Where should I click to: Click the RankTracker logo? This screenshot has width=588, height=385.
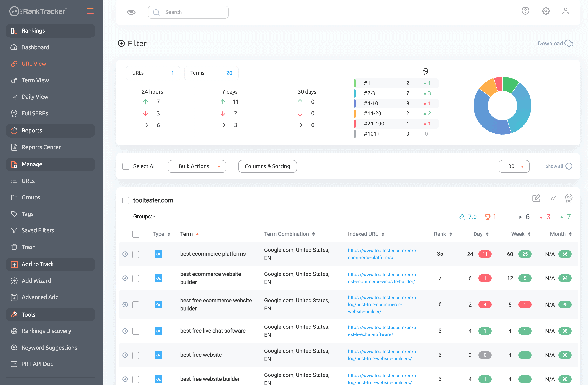[38, 11]
